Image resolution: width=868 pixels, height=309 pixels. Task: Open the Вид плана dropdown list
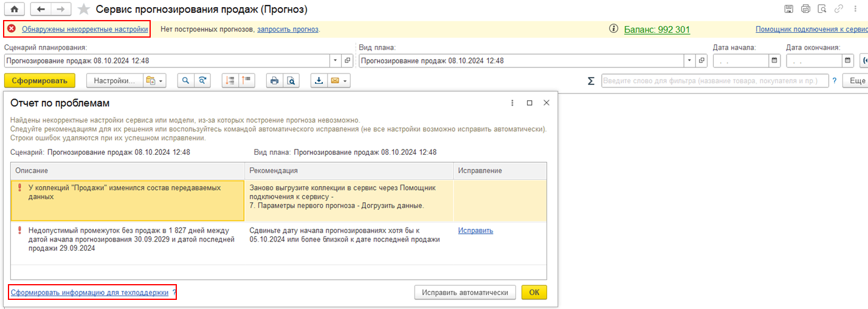pos(690,61)
